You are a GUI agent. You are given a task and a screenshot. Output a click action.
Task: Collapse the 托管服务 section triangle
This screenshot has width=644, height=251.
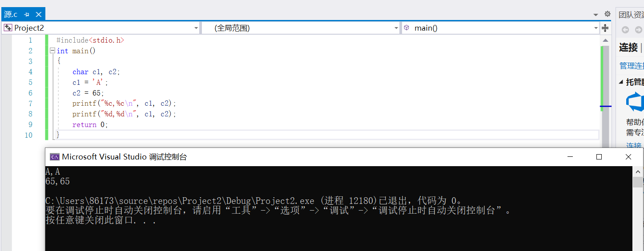click(621, 82)
